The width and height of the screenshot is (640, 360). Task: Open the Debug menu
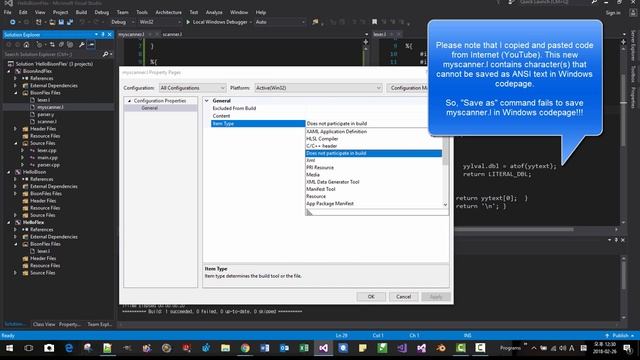(x=102, y=12)
